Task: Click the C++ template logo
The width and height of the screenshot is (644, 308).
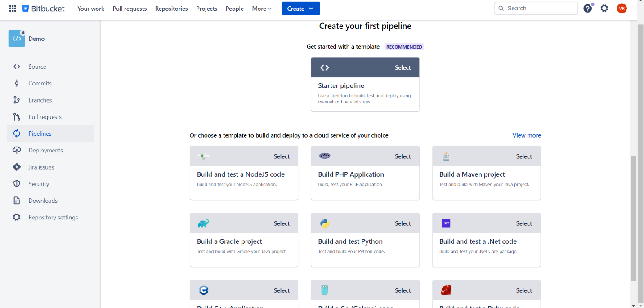Action: click(204, 290)
